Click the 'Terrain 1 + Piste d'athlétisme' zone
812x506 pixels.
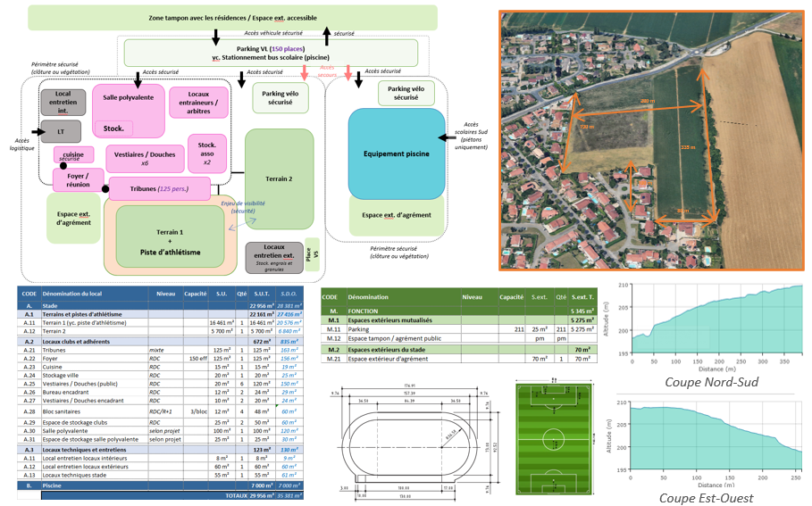point(170,237)
